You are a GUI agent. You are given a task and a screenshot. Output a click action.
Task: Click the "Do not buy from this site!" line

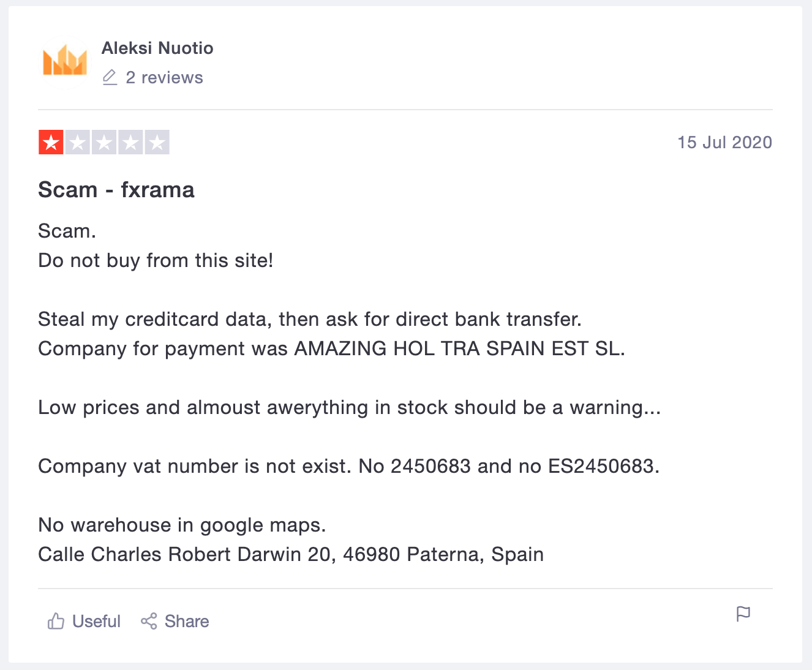coord(156,260)
